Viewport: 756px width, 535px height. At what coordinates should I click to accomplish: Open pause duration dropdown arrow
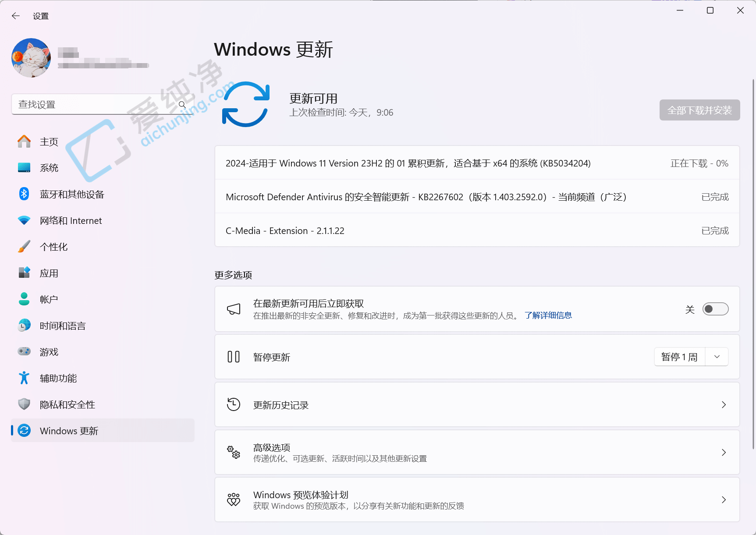point(717,357)
